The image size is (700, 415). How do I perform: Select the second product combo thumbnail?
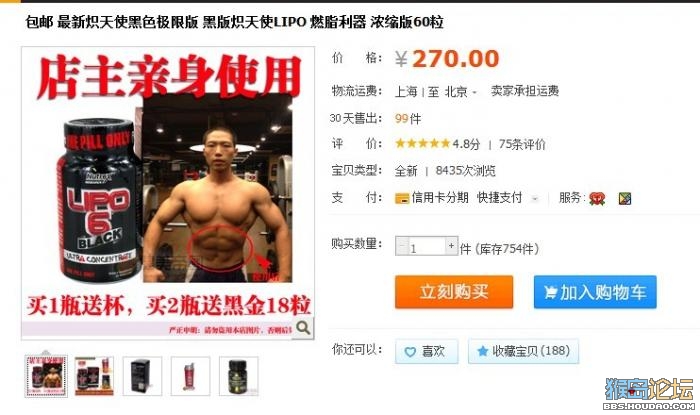click(94, 376)
